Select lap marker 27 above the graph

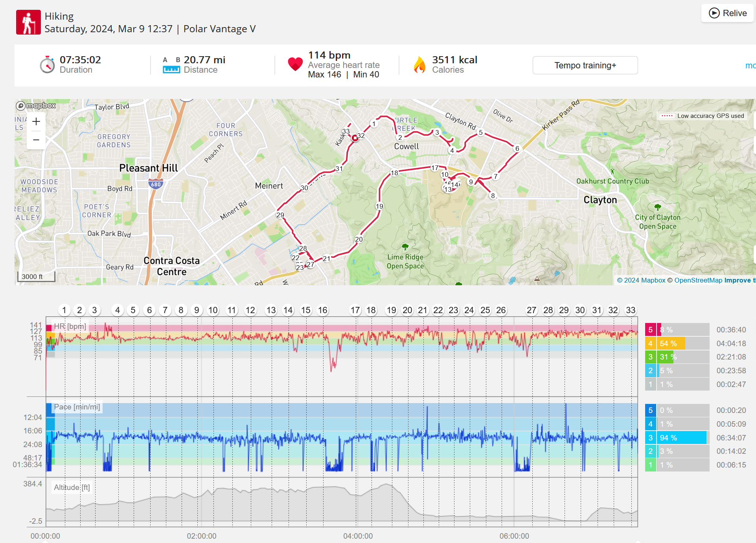click(x=531, y=310)
